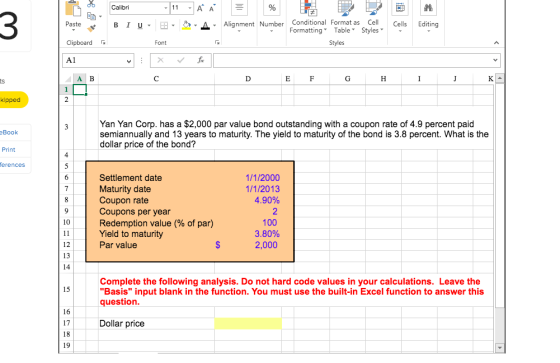The image size is (560, 363).
Task: Open the Alignment group
Action: (x=239, y=16)
